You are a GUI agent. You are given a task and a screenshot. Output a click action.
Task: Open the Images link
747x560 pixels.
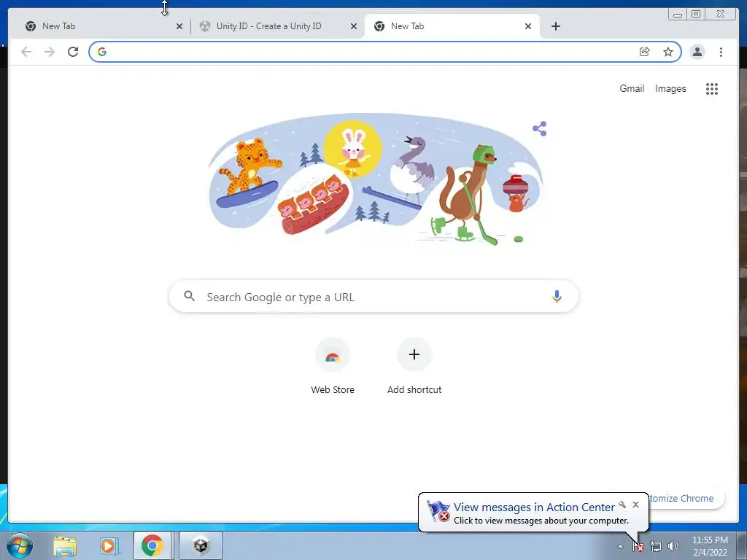(670, 88)
